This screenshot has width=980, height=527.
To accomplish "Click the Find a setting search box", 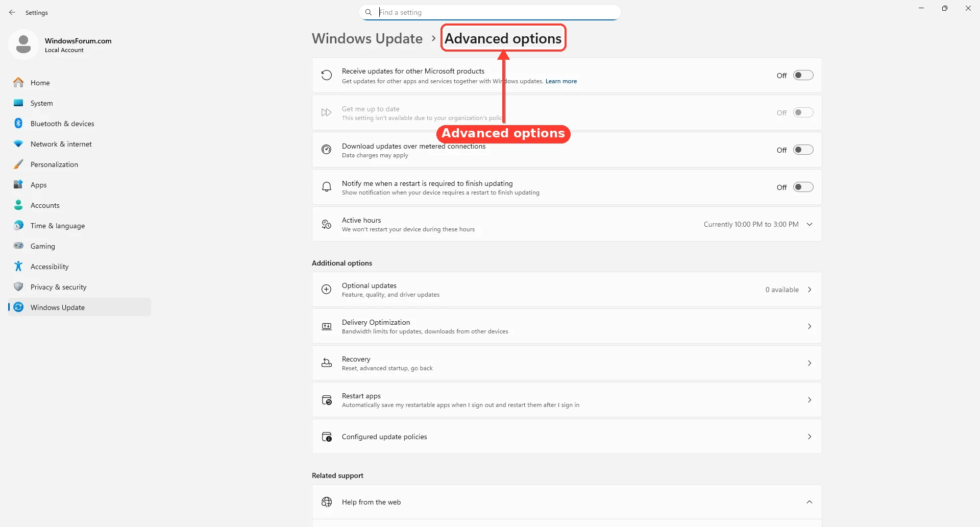I will point(490,12).
